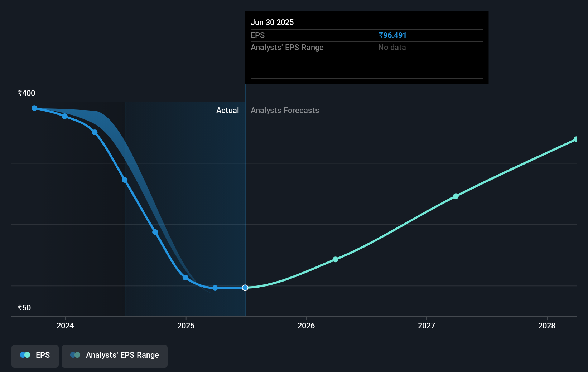Click the Analysts Forecasts section label
Image resolution: width=588 pixels, height=372 pixels.
click(x=285, y=111)
